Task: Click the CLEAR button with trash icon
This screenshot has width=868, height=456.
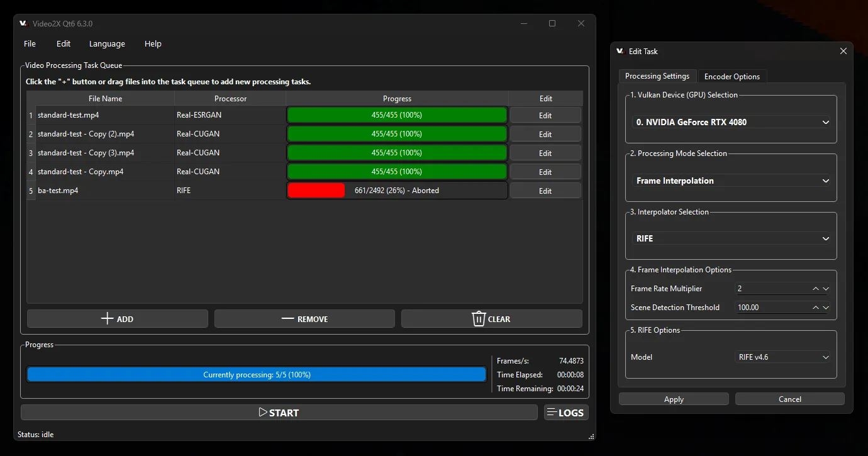Action: coord(491,319)
